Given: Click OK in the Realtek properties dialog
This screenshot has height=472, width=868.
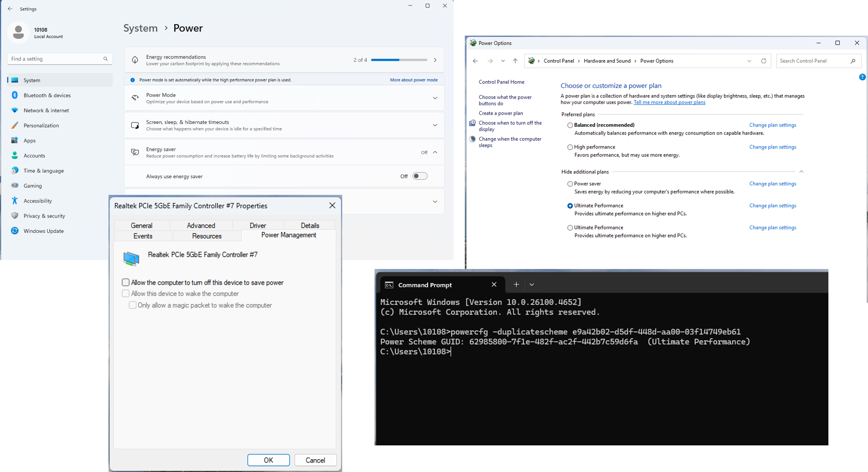Looking at the screenshot, I should 268,460.
